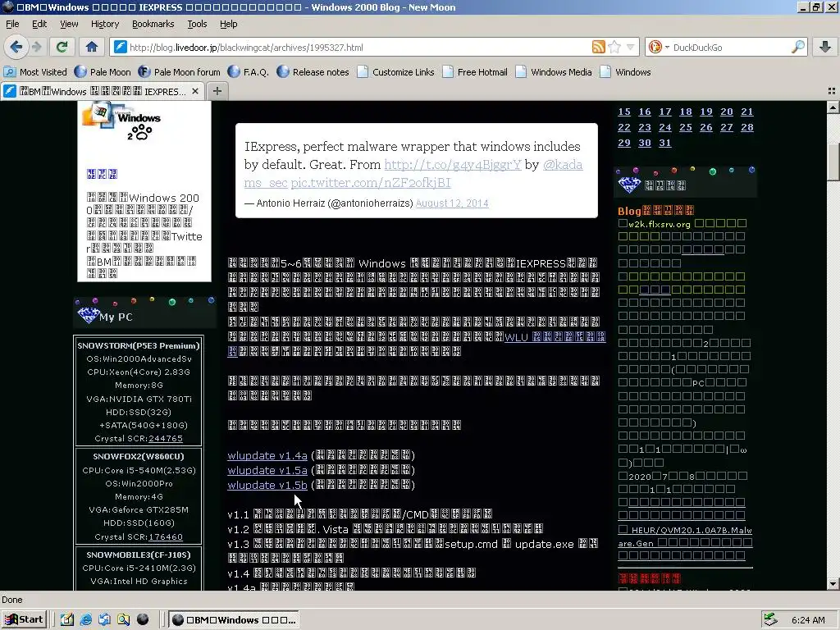The width and height of the screenshot is (840, 630).
Task: Open the downloads arrow button
Action: [x=825, y=47]
